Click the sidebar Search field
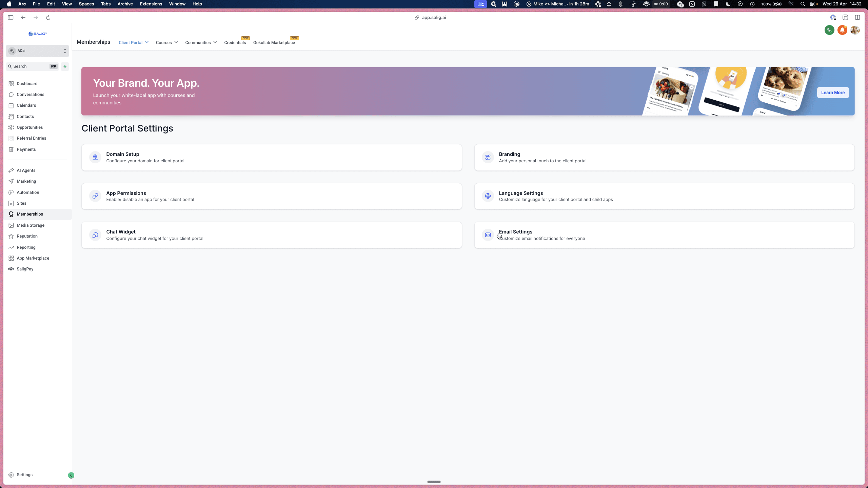868x488 pixels. tap(33, 66)
